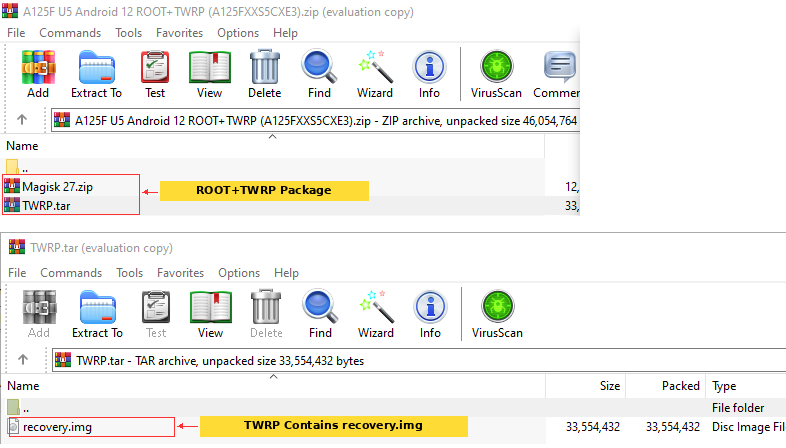The width and height of the screenshot is (786, 448).
Task: Sort by Name column in top ZIP window
Action: pyautogui.click(x=22, y=146)
